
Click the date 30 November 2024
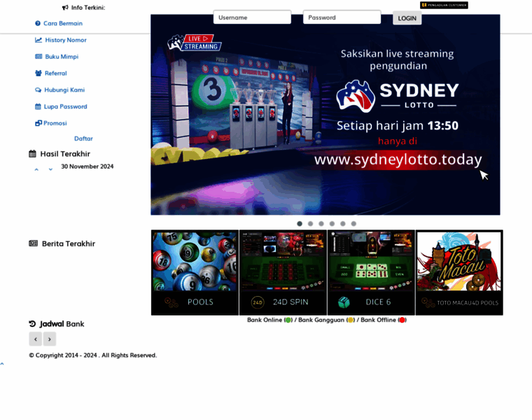click(x=87, y=167)
